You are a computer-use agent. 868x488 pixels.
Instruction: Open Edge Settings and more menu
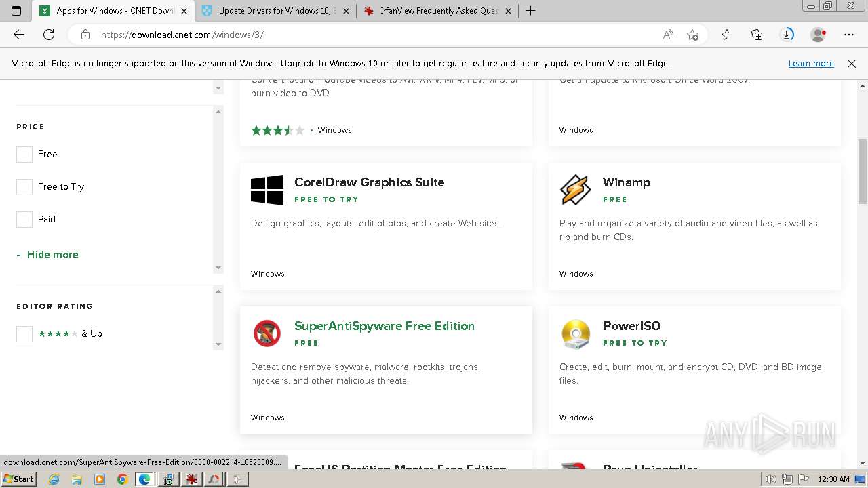[849, 35]
